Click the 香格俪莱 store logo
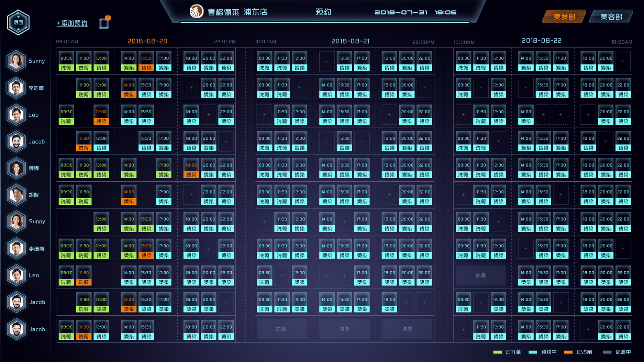The width and height of the screenshot is (644, 362). pos(197,12)
